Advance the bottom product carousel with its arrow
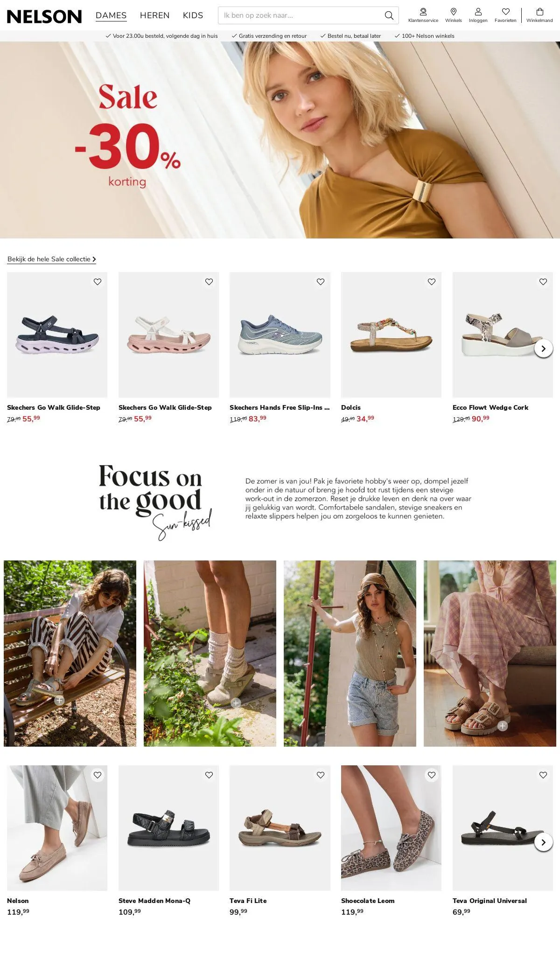Viewport: 560px width, 980px height. click(x=543, y=842)
